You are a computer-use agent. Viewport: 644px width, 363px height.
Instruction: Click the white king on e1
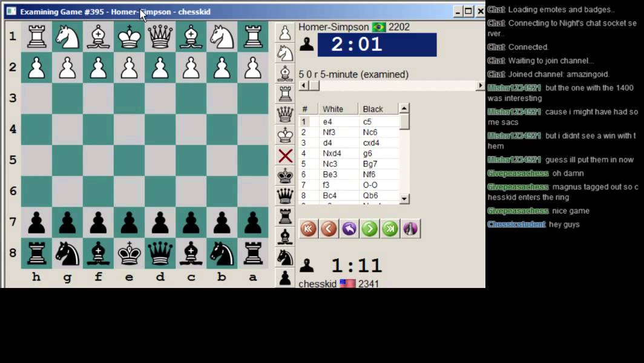coord(130,36)
